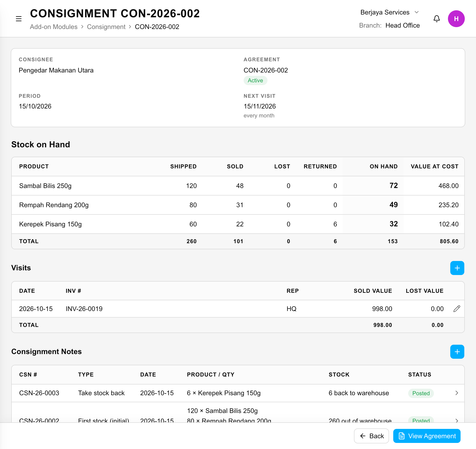
Task: Click the next visit date 15/11/2026
Action: pyautogui.click(x=260, y=106)
